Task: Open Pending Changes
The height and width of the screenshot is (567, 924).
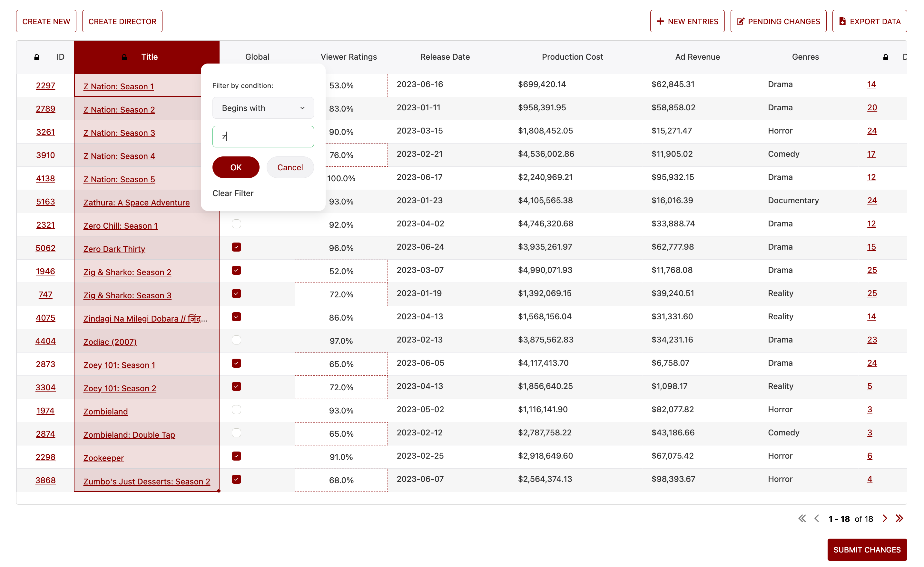Action: click(x=779, y=21)
